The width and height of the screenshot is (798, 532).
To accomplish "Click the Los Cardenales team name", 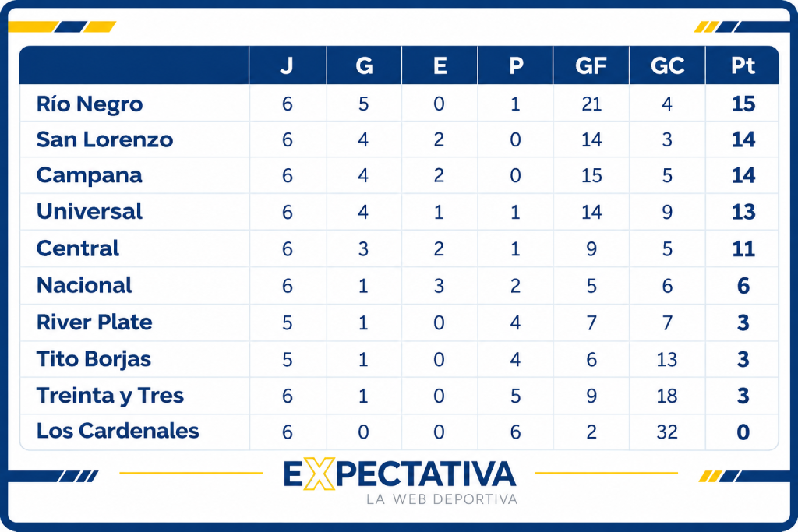I will [x=118, y=431].
